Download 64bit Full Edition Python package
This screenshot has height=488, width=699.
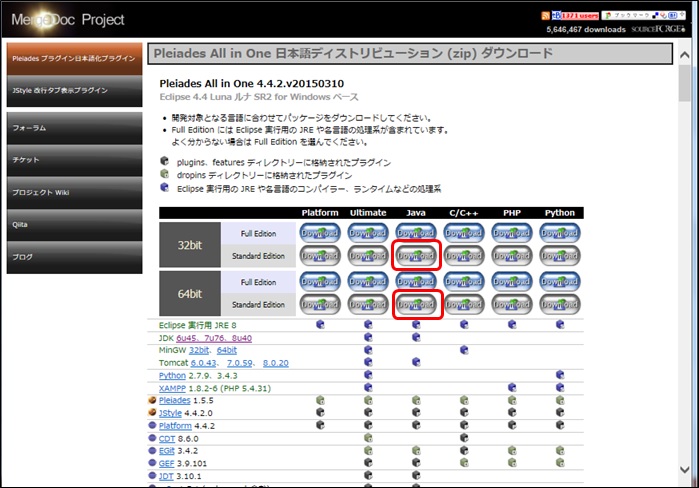560,282
